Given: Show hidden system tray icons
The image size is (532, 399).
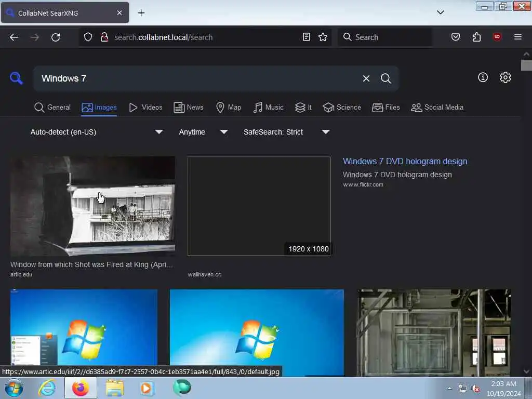Looking at the screenshot, I should click(449, 388).
